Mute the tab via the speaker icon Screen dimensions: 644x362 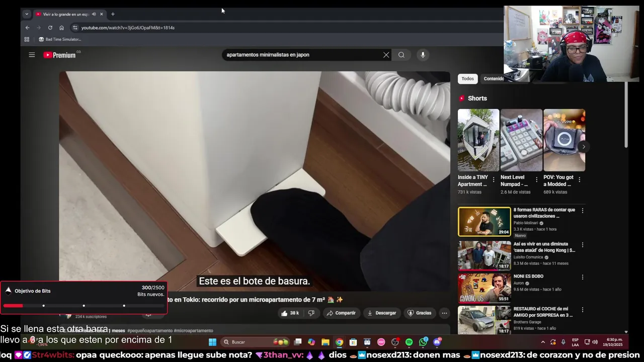point(94,14)
